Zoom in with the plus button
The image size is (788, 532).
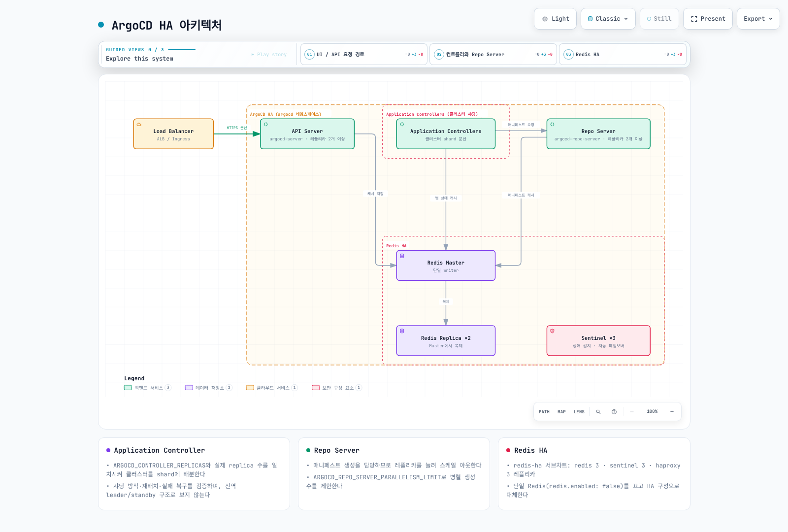tap(672, 412)
